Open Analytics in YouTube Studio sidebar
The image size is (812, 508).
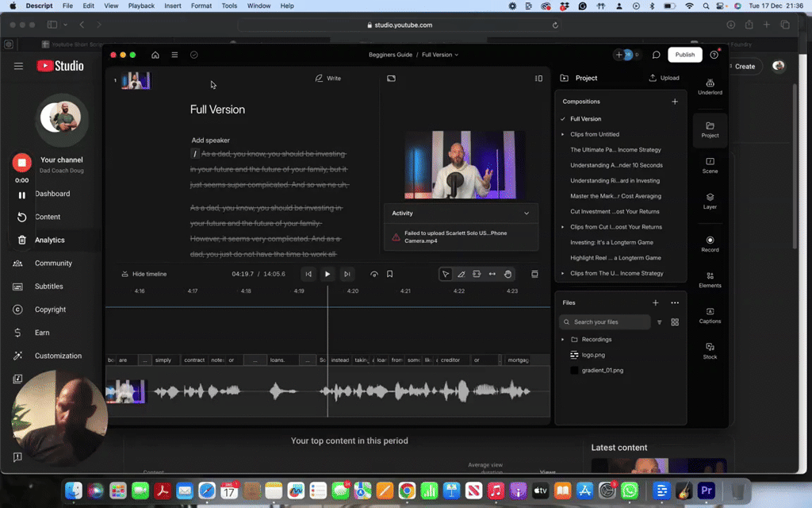tap(50, 240)
